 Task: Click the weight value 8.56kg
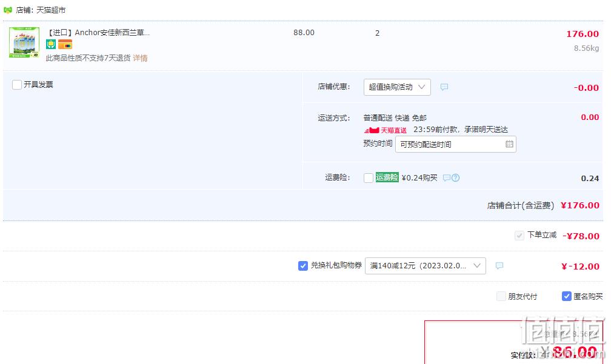click(x=586, y=48)
